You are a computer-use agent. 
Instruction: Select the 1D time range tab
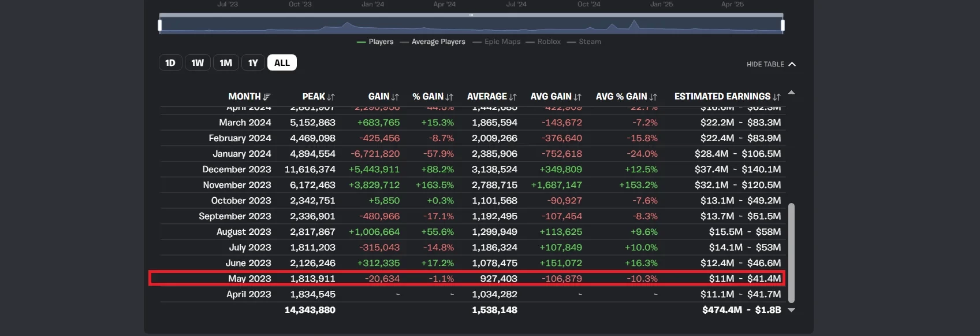170,63
